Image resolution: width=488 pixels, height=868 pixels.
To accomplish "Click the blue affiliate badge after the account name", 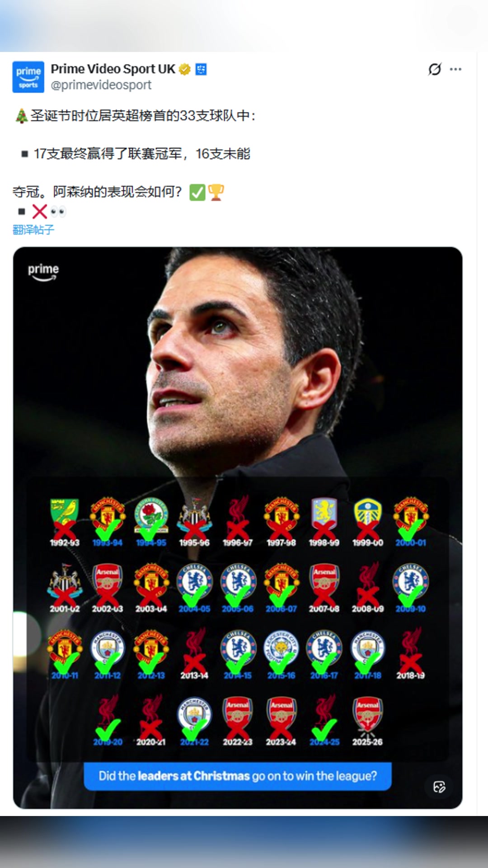I will 201,69.
